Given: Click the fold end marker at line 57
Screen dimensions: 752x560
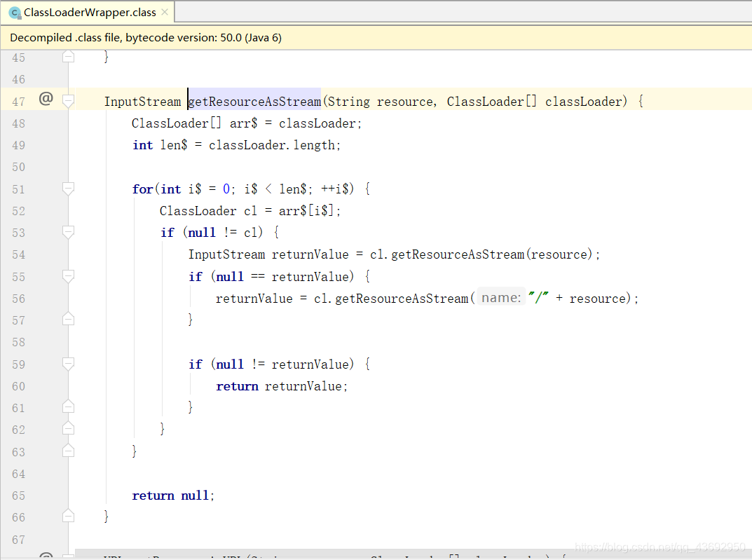Looking at the screenshot, I should tap(69, 319).
